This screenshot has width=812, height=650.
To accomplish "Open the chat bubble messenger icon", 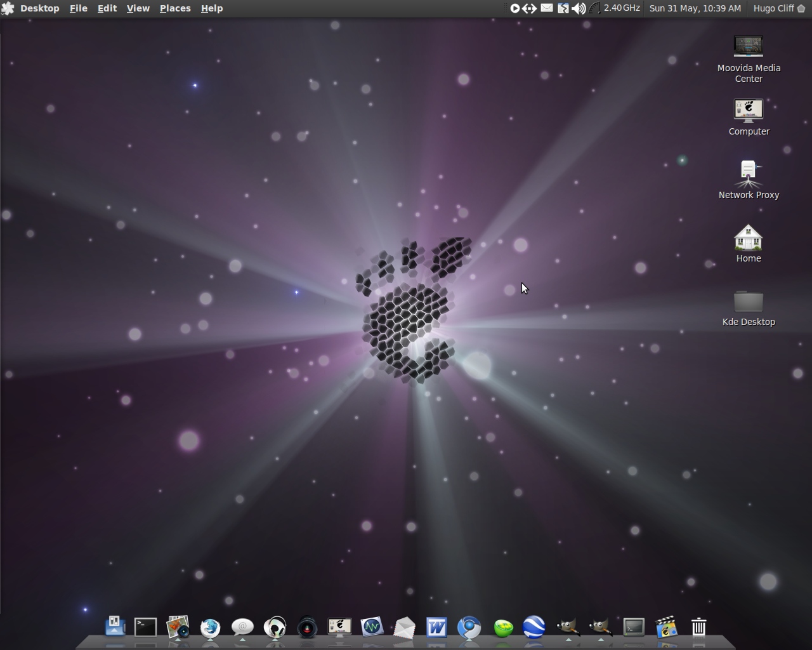I will pyautogui.click(x=242, y=627).
